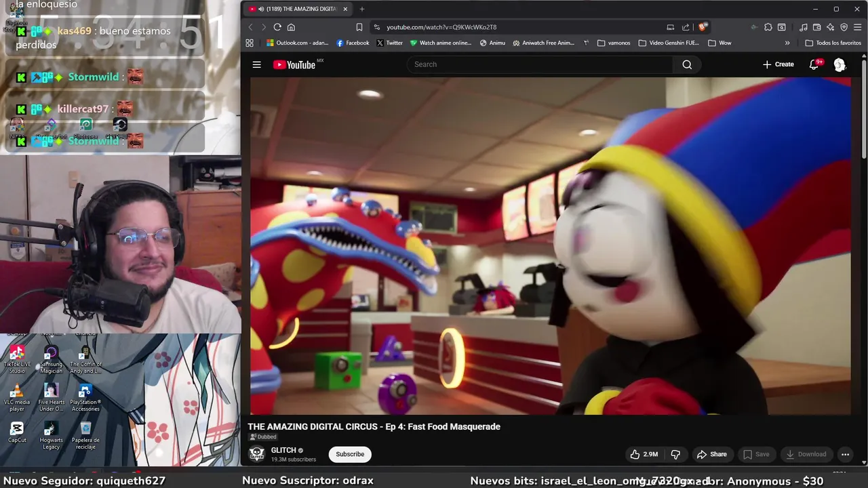Click the YouTube logo
This screenshot has height=488, width=868.
294,64
